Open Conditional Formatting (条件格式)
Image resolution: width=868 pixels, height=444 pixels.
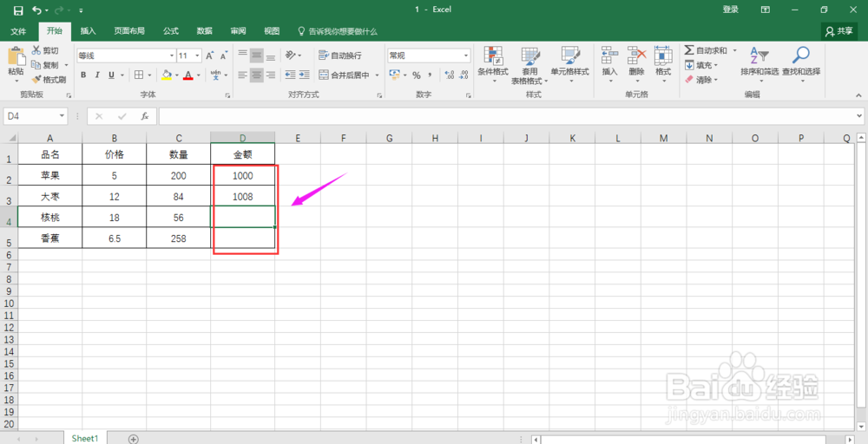click(x=493, y=65)
